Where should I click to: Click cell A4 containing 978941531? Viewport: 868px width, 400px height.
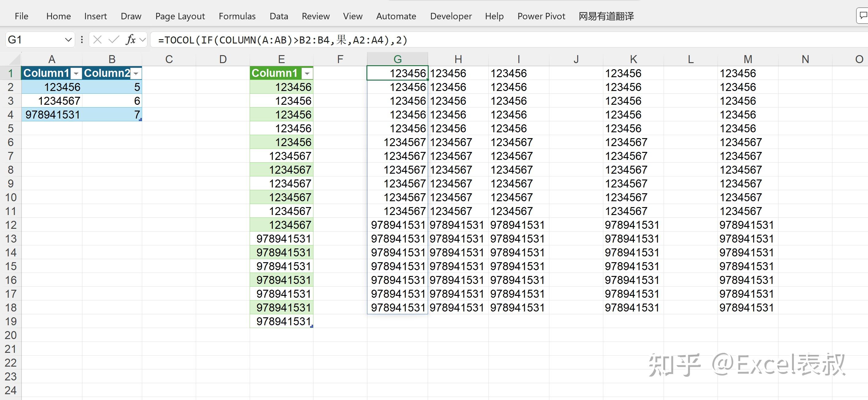(52, 115)
